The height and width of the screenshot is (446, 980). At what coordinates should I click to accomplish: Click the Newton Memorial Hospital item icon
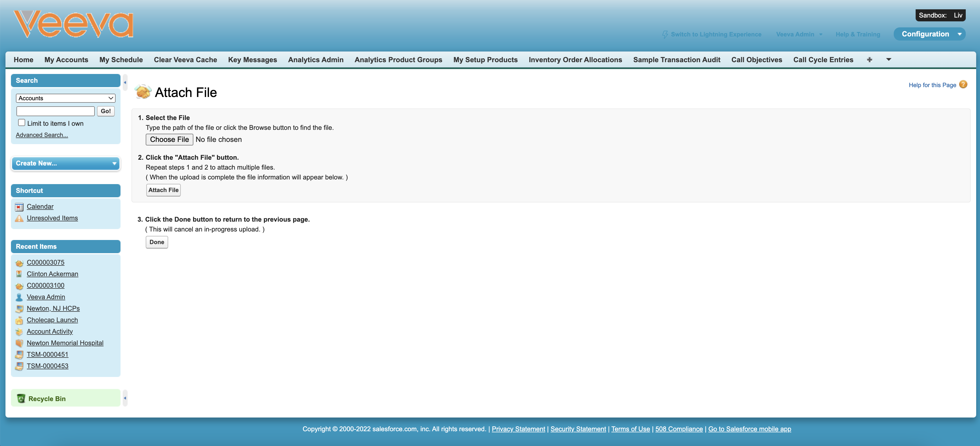point(19,343)
